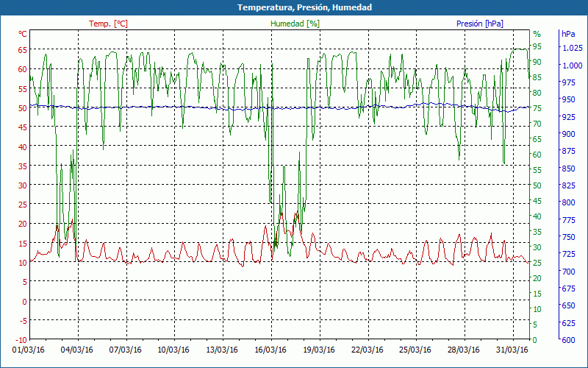The image size is (588, 368).
Task: Click the blue '875' pressure axis value
Action: [x=568, y=151]
